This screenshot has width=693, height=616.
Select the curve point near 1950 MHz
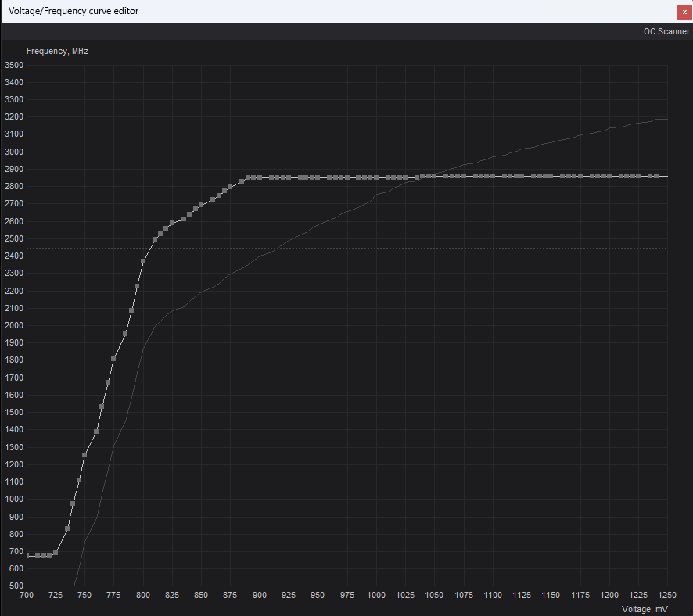tap(125, 334)
